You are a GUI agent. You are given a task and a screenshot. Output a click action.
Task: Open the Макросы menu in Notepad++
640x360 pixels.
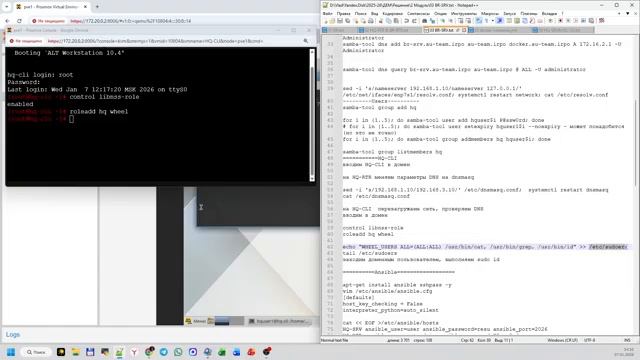pos(489,13)
